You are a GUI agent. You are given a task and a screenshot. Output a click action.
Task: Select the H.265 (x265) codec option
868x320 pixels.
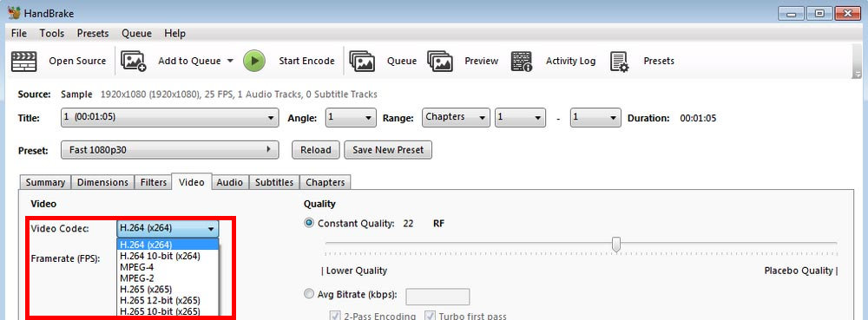click(168, 289)
